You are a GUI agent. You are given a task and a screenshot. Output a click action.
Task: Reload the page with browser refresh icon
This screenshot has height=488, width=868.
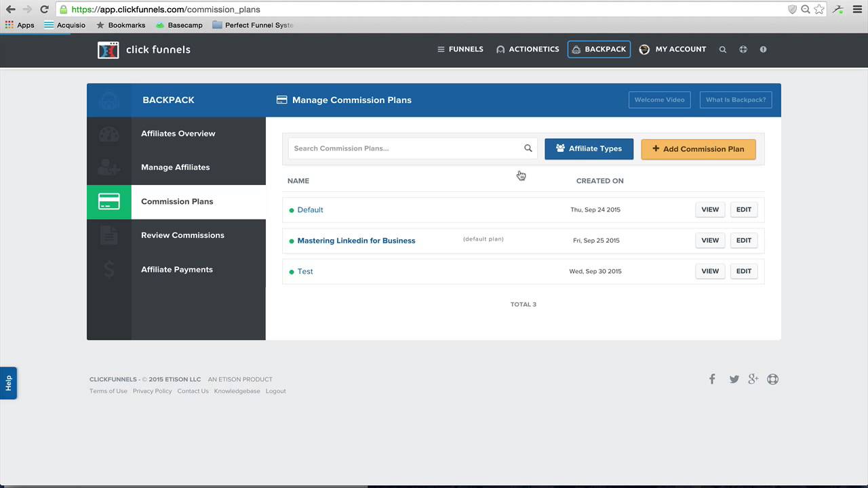pyautogui.click(x=44, y=9)
